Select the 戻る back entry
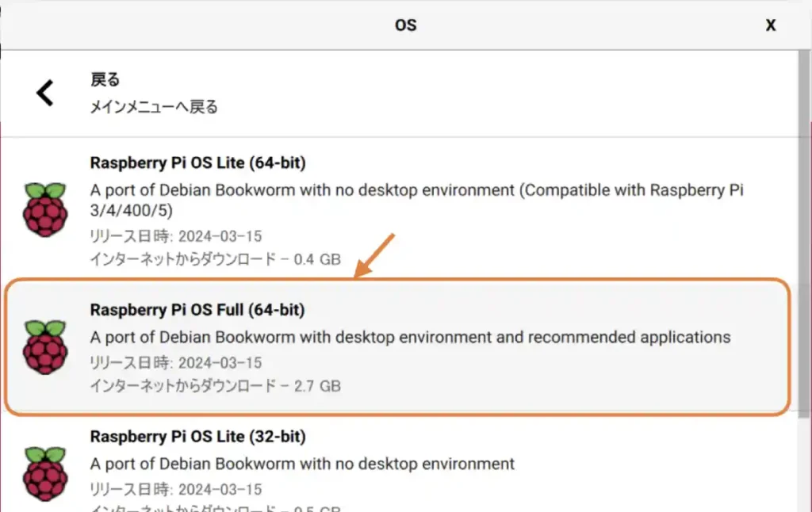Image resolution: width=812 pixels, height=512 pixels. pyautogui.click(x=399, y=94)
